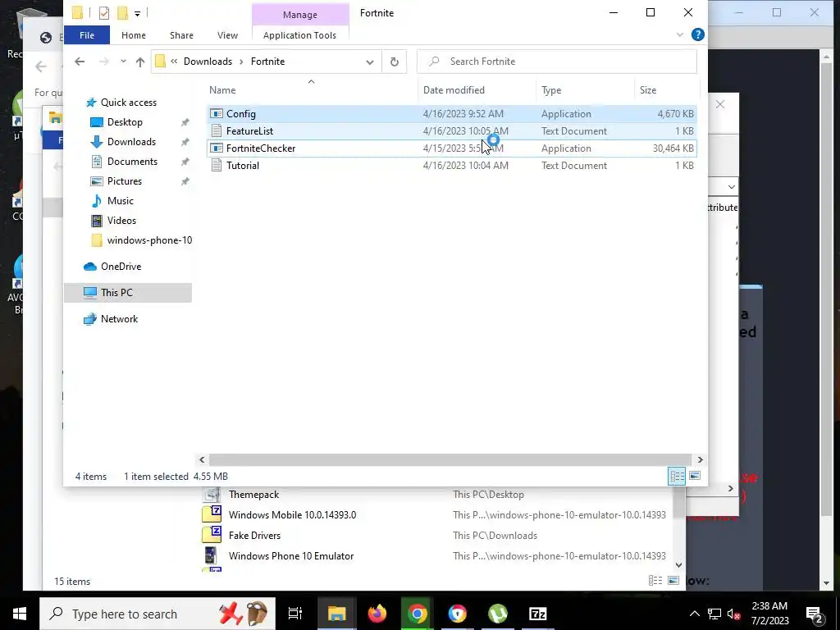Select the FeatureList text document
The image size is (840, 630).
[452, 130]
